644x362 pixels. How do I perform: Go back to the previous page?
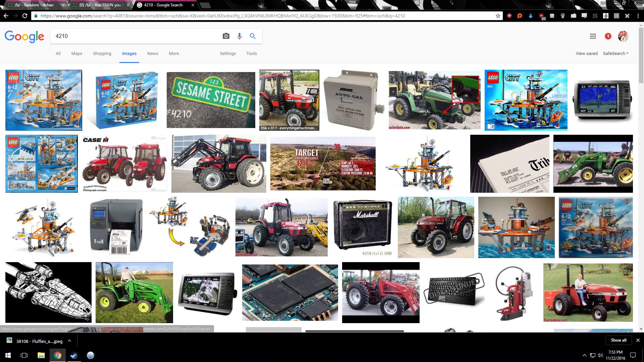(6, 16)
